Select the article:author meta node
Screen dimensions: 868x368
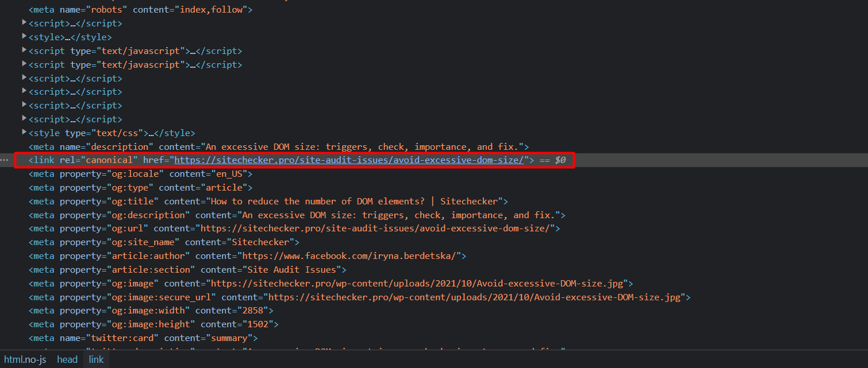(247, 256)
